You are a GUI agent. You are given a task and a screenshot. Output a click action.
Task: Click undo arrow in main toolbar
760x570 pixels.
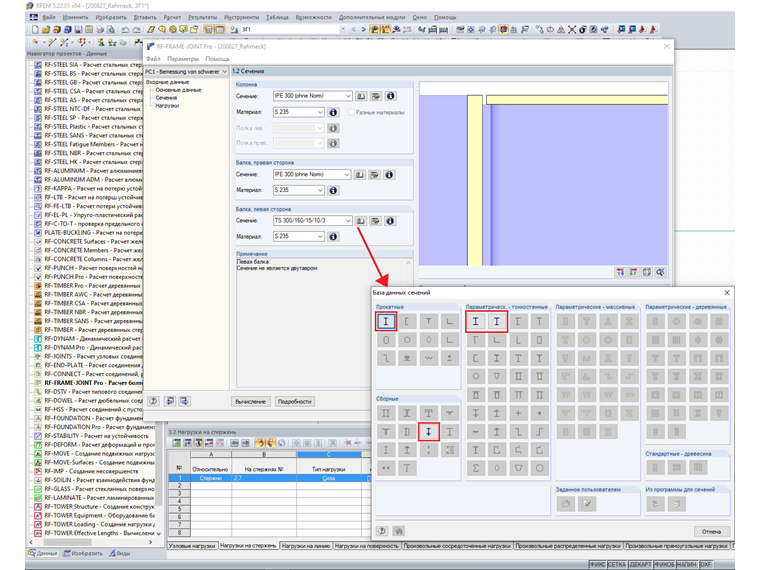[126, 30]
